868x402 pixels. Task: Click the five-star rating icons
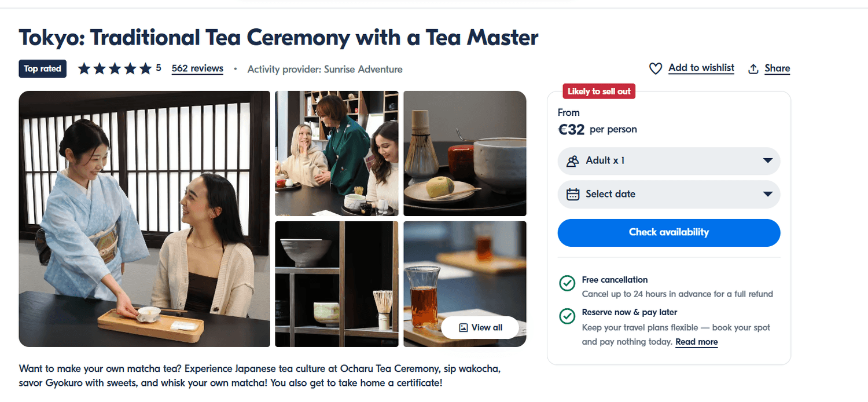point(115,69)
